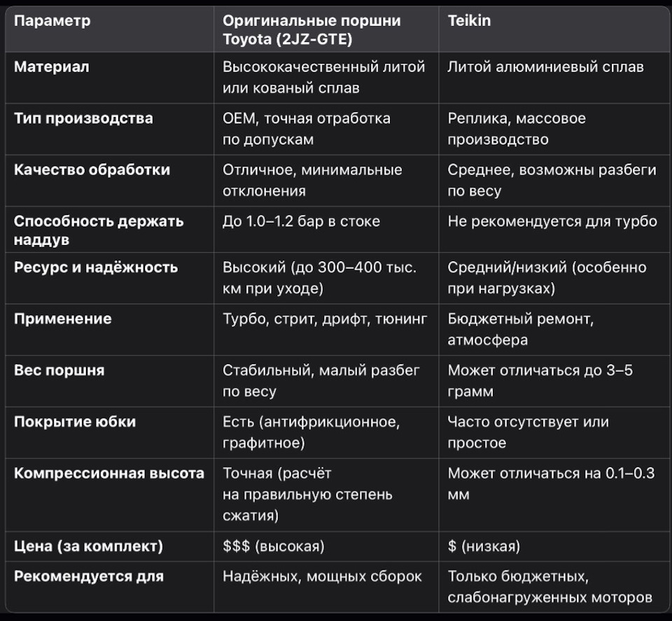The width and height of the screenshot is (672, 621).
Task: Select the "Покрытие юбки" row label
Action: coord(75,421)
